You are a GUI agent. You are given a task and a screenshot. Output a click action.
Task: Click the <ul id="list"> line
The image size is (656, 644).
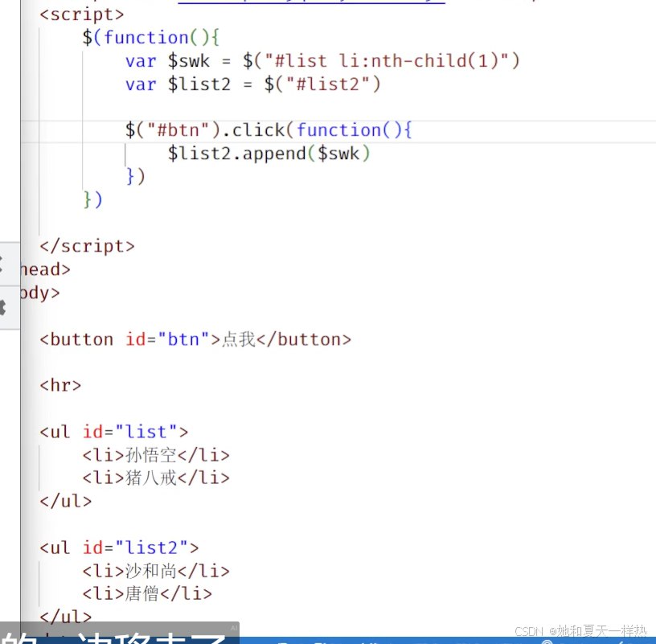pos(114,433)
